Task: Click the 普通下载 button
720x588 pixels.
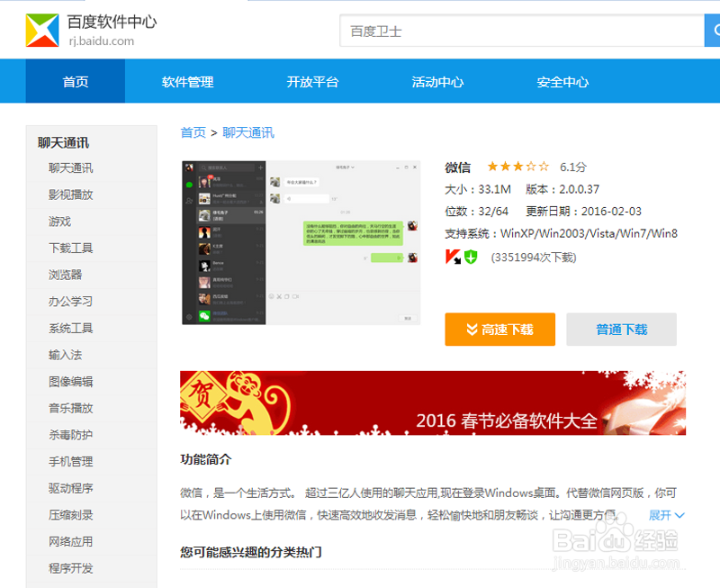Action: [621, 330]
